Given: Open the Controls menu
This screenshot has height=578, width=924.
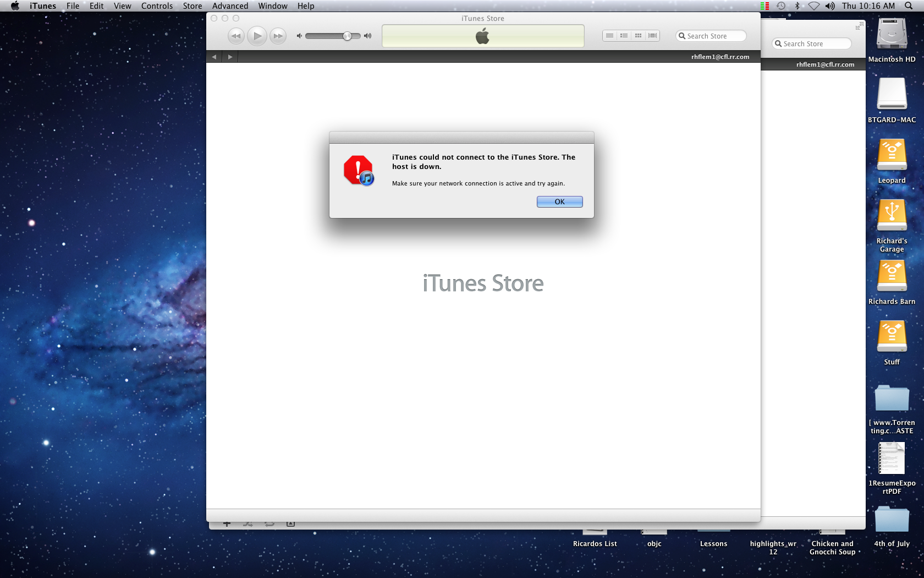Looking at the screenshot, I should [x=157, y=6].
